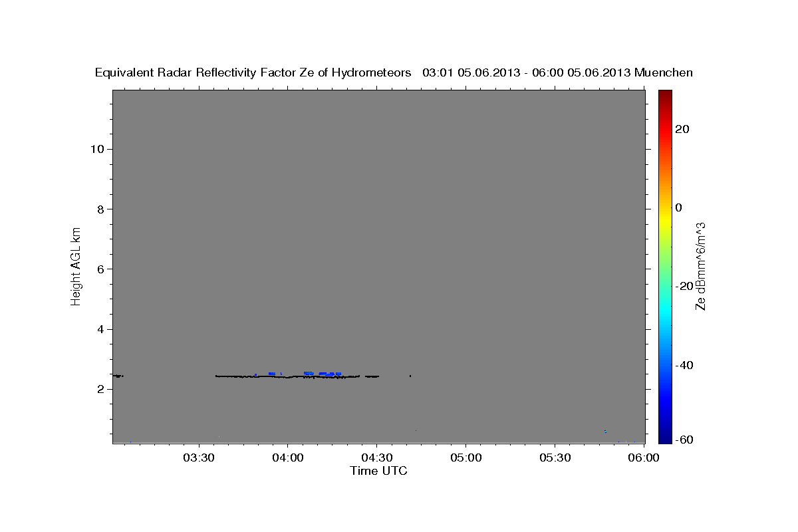798x532 pixels.
Task: Click the blue echo patch after 04:00
Action: pos(323,374)
